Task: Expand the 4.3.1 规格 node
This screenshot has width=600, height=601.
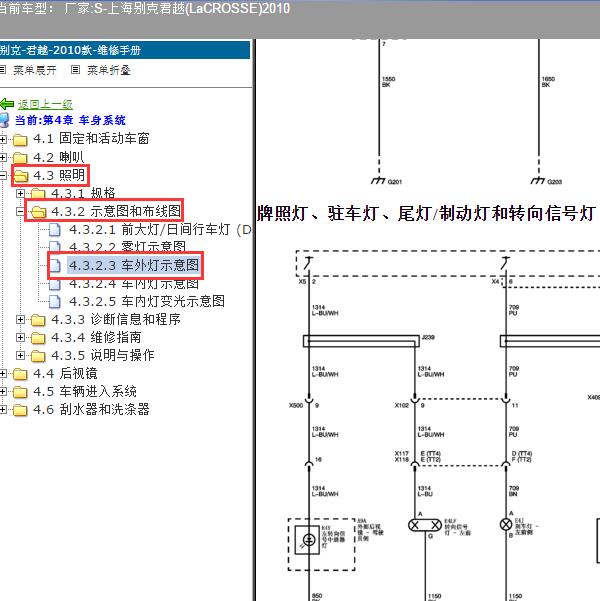Action: click(20, 193)
